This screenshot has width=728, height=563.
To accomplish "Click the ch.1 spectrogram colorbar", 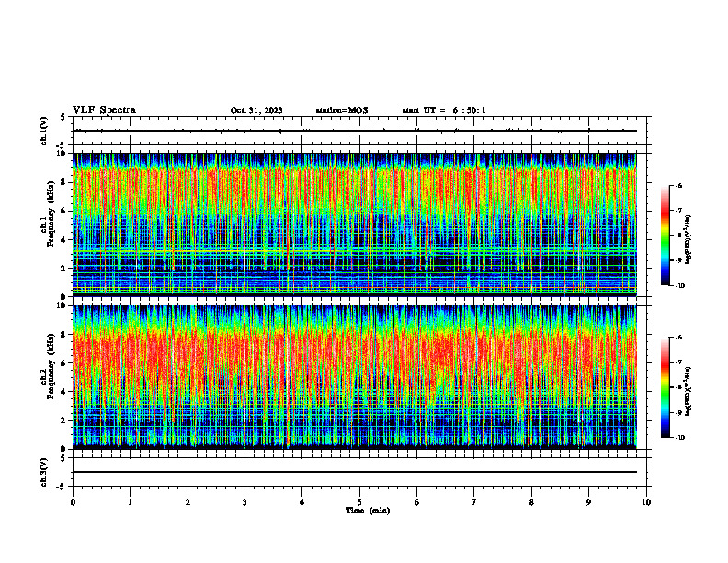I will coord(665,236).
